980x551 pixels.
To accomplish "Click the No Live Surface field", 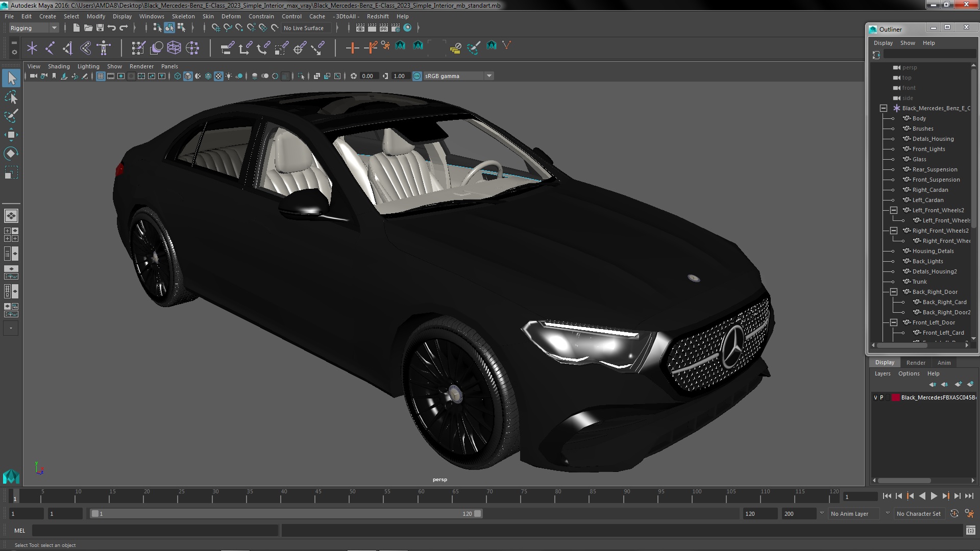I will tap(306, 28).
